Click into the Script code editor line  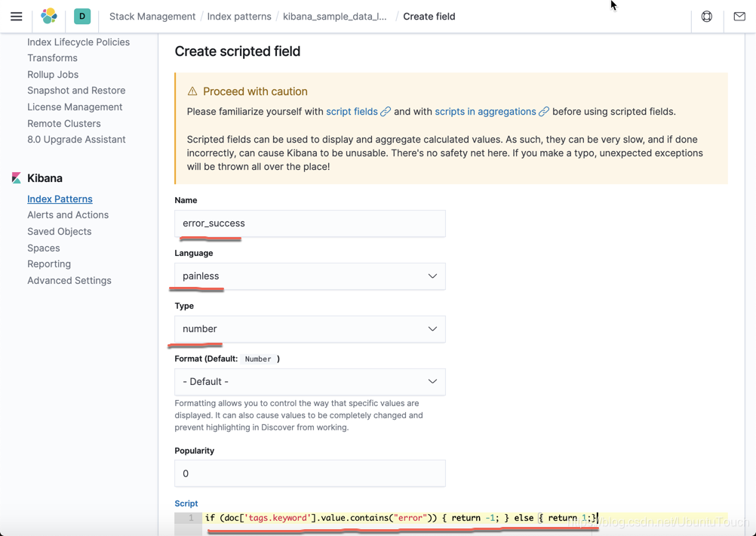point(465,518)
